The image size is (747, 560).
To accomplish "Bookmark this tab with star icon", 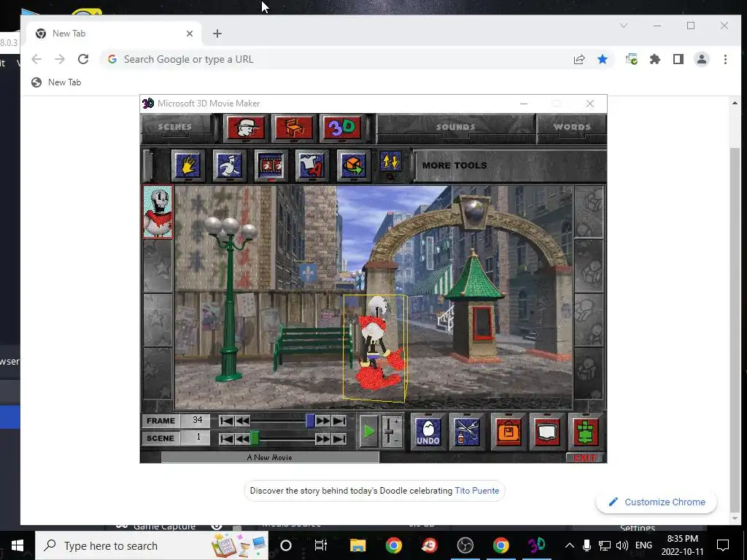I will click(x=603, y=59).
